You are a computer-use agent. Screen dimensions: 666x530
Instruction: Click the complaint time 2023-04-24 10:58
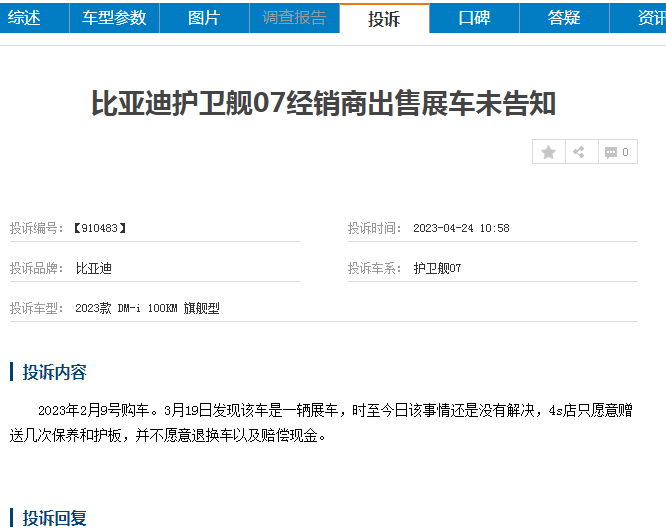pos(461,228)
